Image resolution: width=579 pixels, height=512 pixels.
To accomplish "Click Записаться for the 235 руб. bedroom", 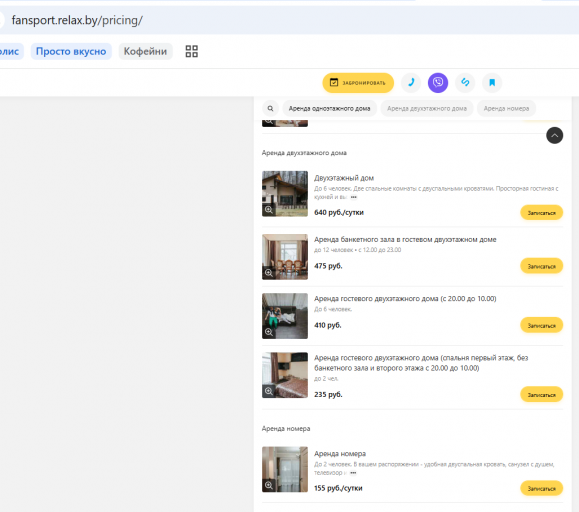I will pyautogui.click(x=541, y=395).
